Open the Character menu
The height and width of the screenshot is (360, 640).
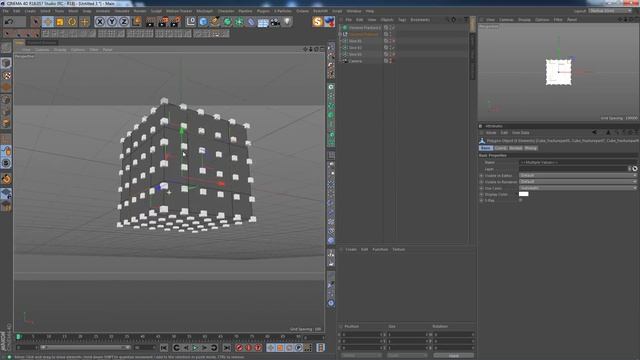(x=226, y=11)
